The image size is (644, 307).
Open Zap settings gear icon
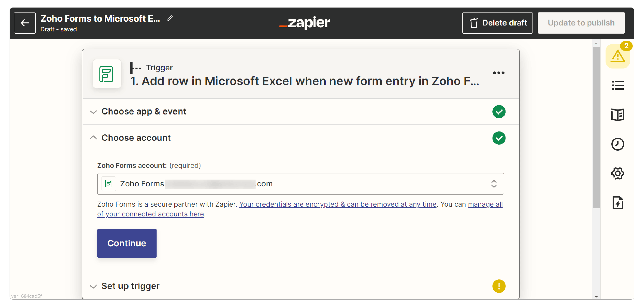click(x=617, y=173)
